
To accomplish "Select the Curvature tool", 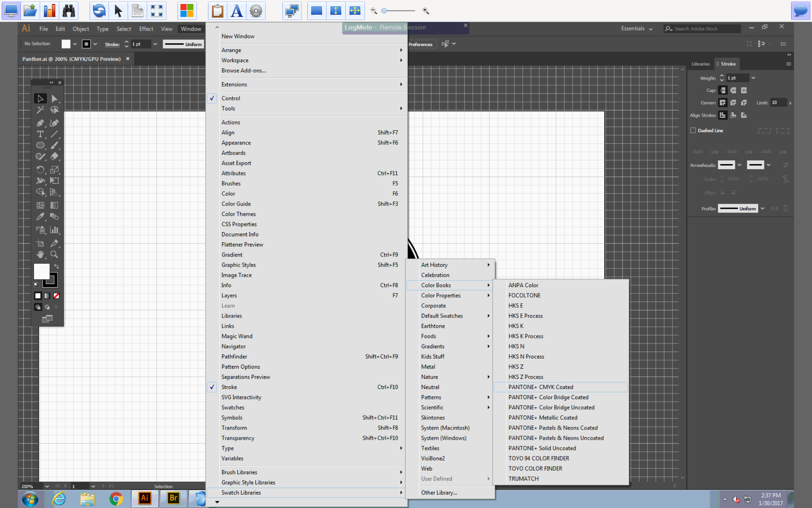I will click(x=54, y=123).
